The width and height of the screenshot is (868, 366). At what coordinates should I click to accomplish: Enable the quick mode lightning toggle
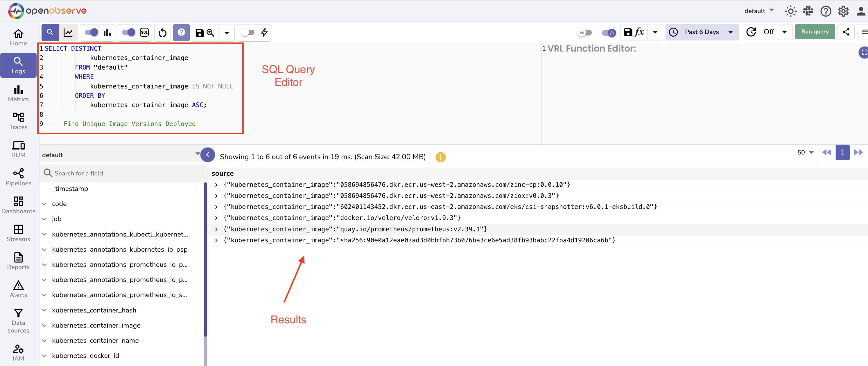[249, 32]
